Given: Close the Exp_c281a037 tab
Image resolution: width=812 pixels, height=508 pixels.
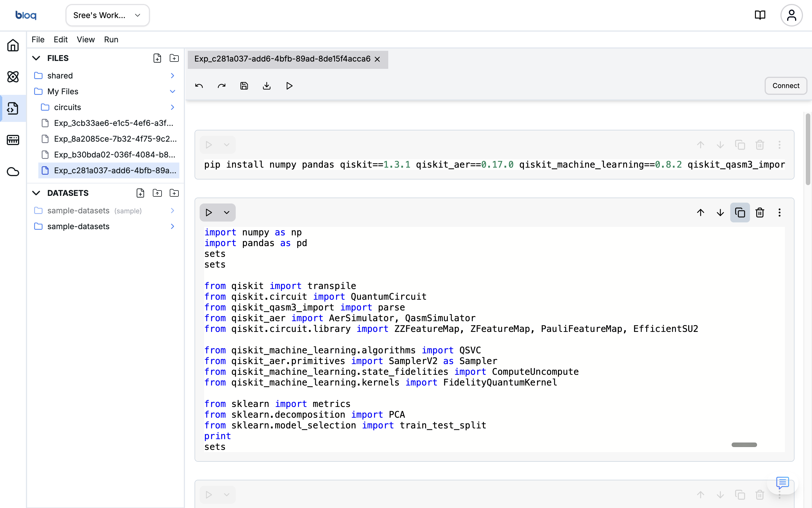Looking at the screenshot, I should coord(377,59).
